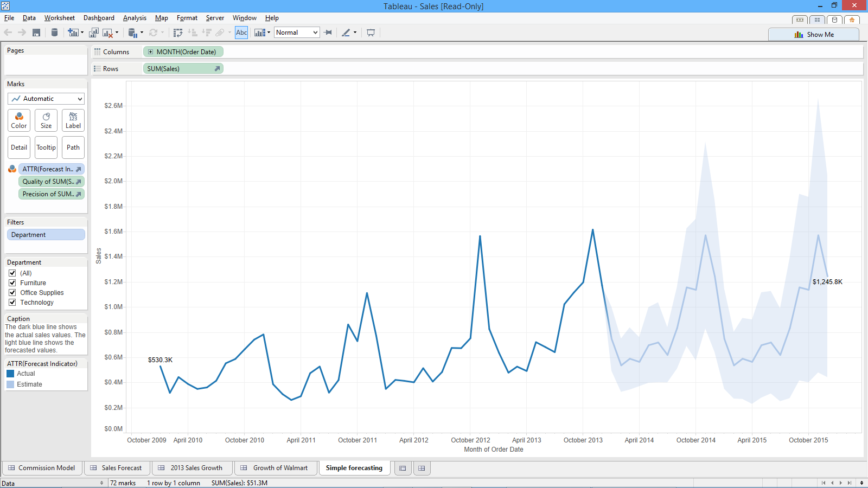The image size is (868, 488).
Task: Open the Automatic mark type dropdown
Action: point(46,99)
